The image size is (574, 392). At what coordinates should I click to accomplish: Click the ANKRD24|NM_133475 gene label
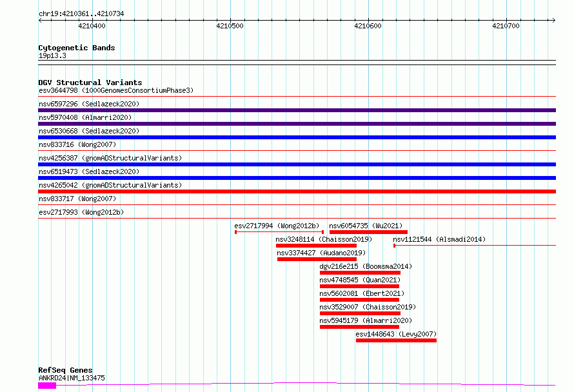click(x=72, y=378)
